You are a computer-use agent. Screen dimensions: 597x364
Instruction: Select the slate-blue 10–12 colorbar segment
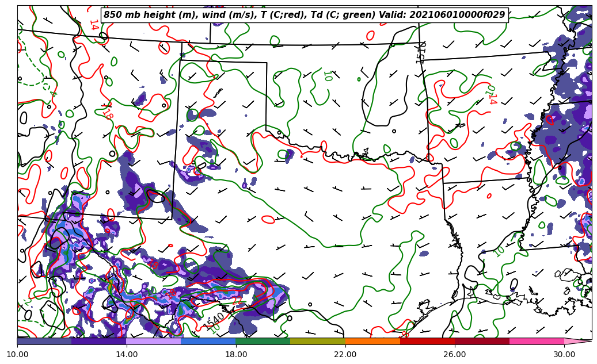(44, 341)
